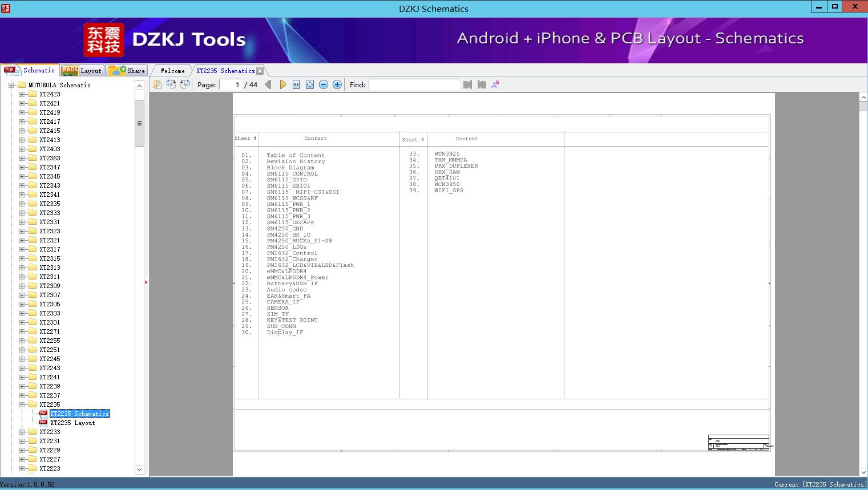Select the XT2301 tree folder
Screen dimensions: 868x490
[x=50, y=322]
